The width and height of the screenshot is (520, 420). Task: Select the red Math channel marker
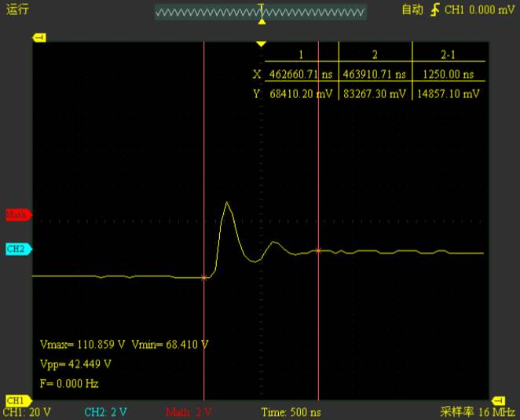[16, 214]
